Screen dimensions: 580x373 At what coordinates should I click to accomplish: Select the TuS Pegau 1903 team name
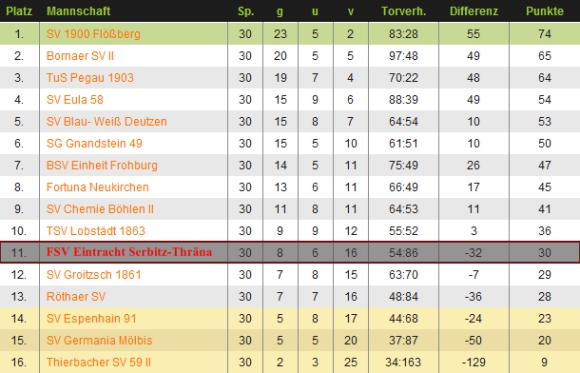(x=90, y=78)
